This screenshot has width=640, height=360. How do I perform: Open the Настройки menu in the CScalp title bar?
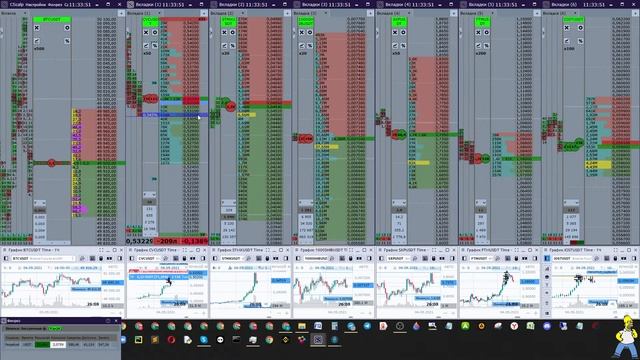coord(36,4)
